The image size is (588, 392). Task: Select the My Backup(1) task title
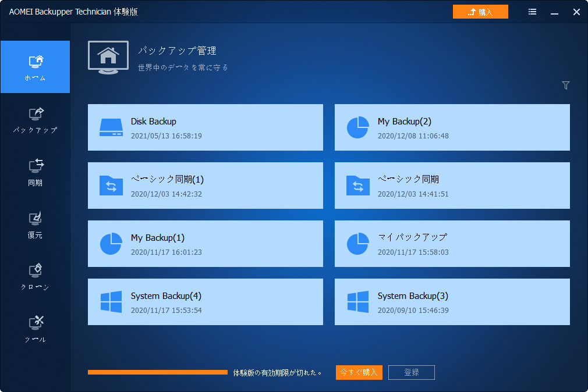coord(158,238)
